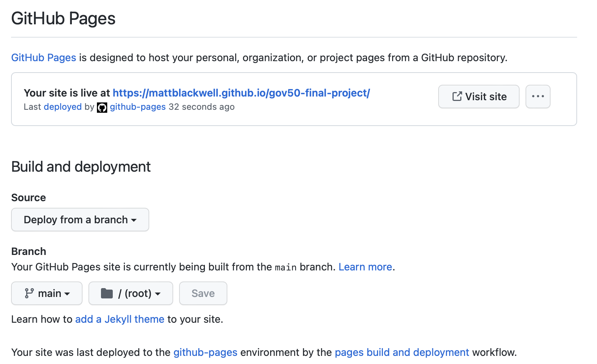This screenshot has width=597, height=364.
Task: Click the Save button
Action: point(203,293)
